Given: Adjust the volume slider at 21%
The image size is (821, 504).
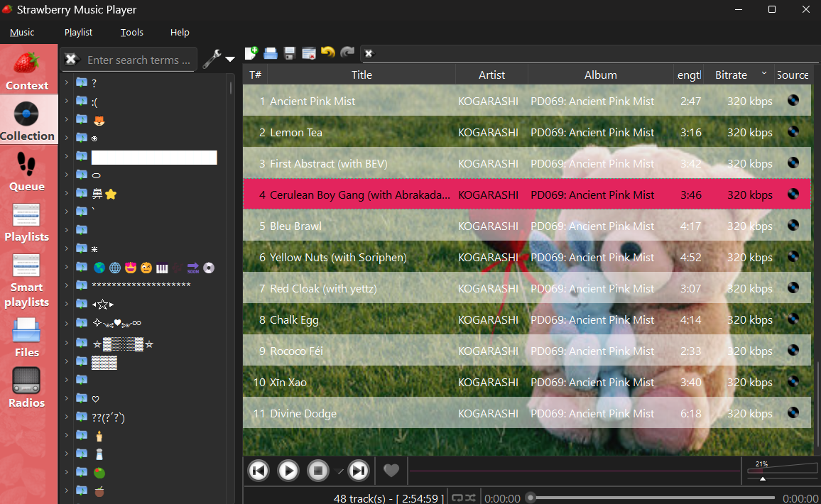Looking at the screenshot, I should [x=782, y=470].
